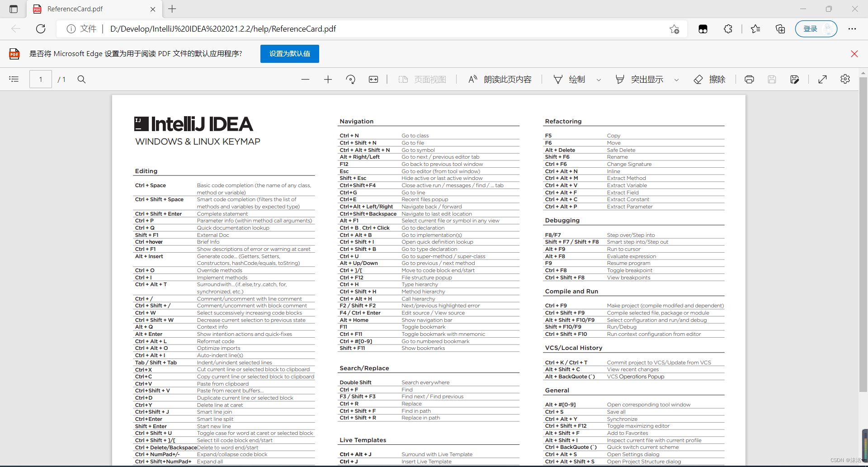Open 页面视图 page view
Viewport: 868px width, 467px height.
pos(422,80)
